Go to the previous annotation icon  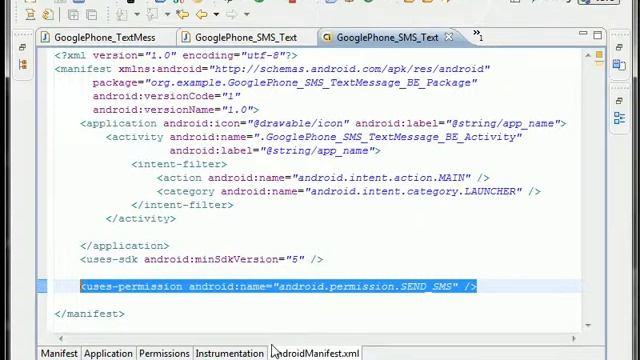tap(152, 15)
